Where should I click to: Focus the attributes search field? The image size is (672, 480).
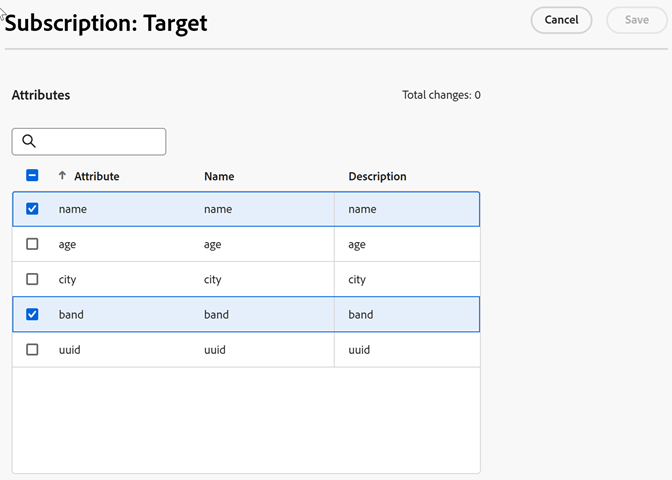click(100, 141)
